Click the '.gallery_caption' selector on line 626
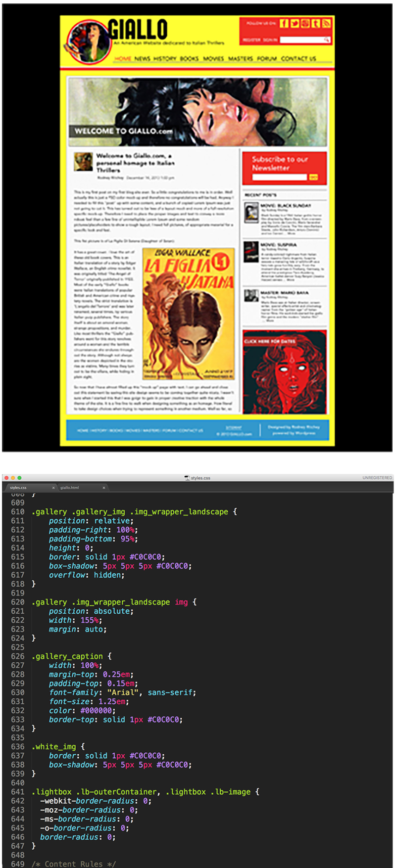396x868 pixels. 67,656
